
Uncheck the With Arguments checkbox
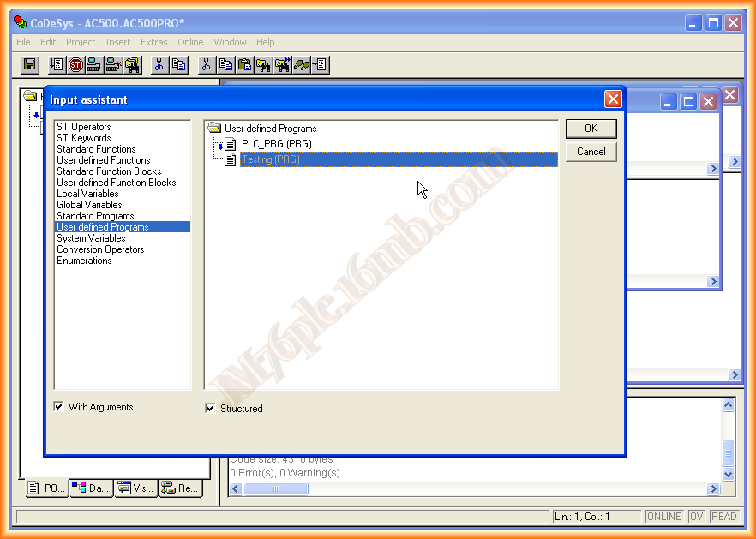point(59,407)
